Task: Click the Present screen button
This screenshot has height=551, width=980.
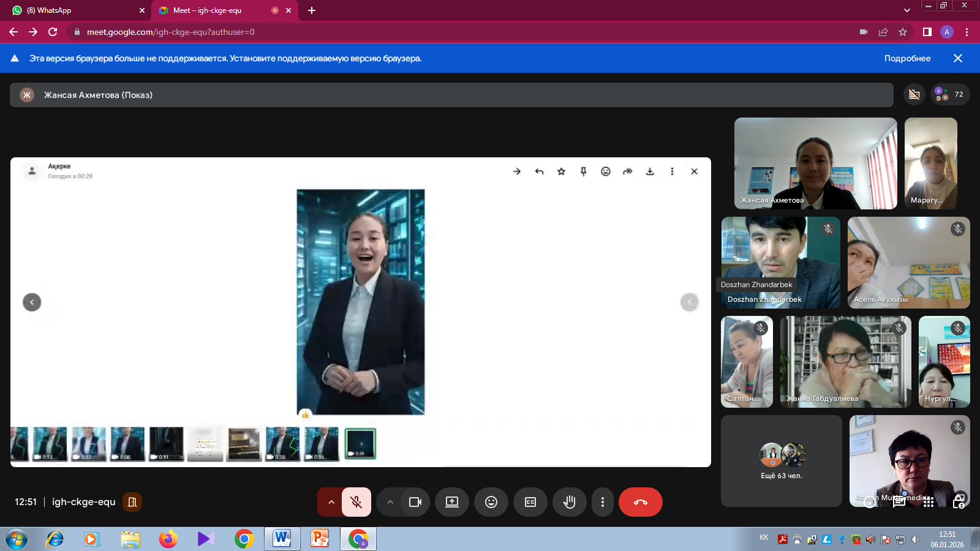Action: click(451, 502)
